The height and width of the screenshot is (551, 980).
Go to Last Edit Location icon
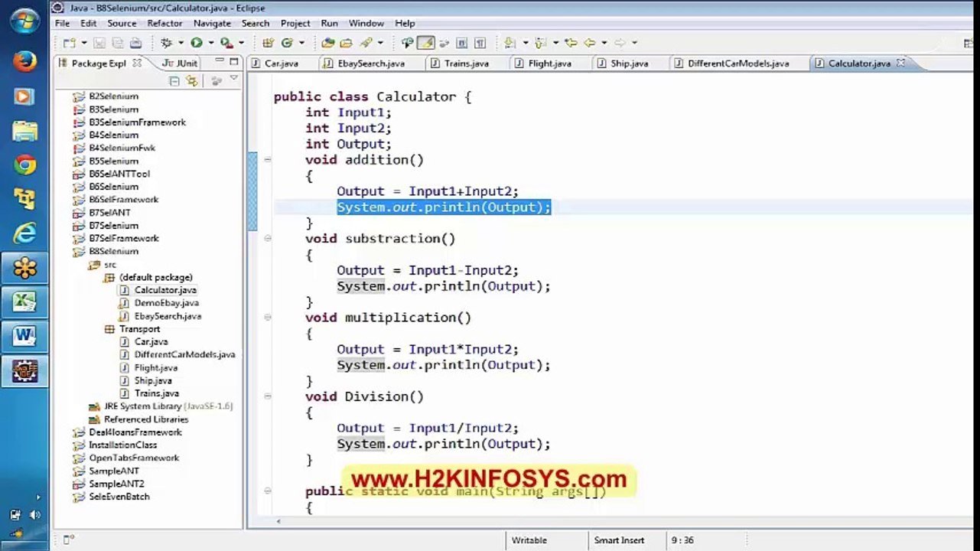[x=570, y=43]
